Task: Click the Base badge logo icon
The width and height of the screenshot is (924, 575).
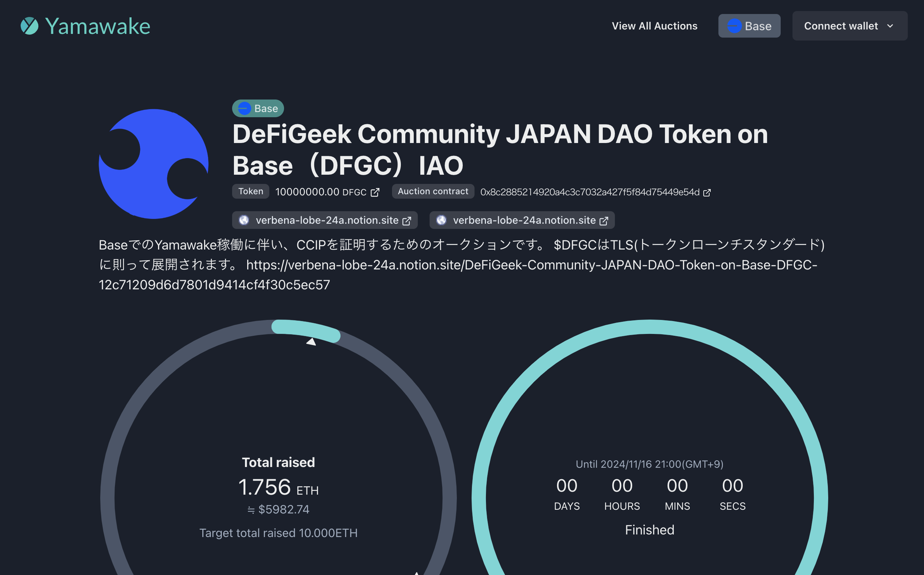Action: coord(244,108)
